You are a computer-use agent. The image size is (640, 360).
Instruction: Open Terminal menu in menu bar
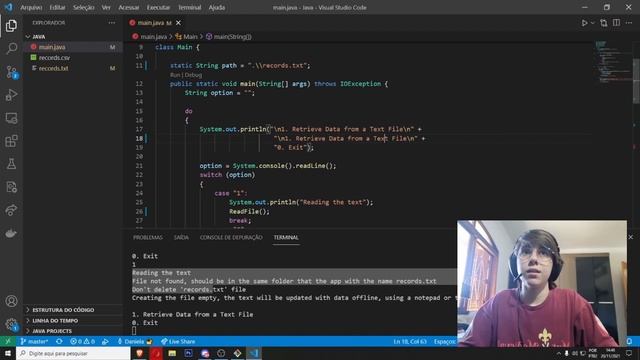tap(189, 7)
